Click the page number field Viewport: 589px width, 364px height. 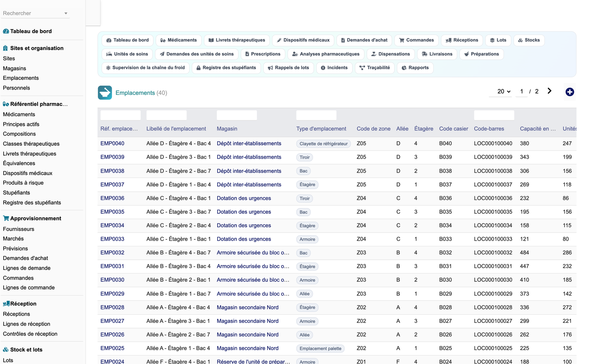coord(522,92)
